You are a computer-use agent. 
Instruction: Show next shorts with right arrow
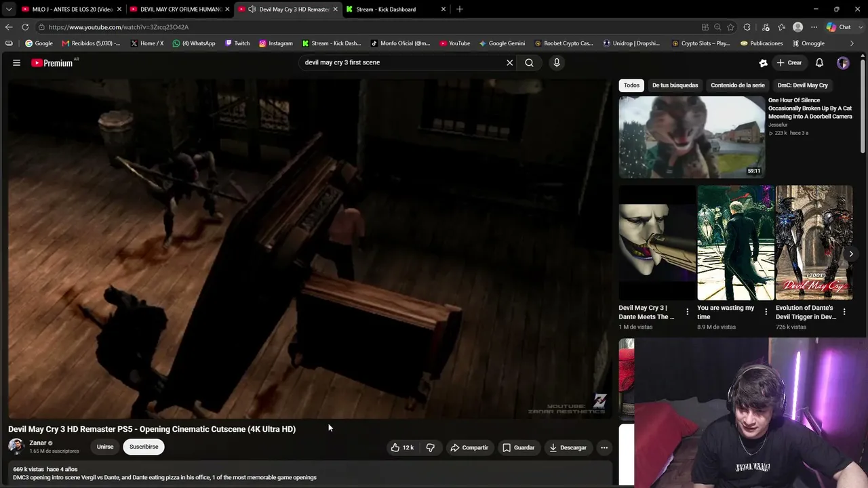click(x=851, y=254)
